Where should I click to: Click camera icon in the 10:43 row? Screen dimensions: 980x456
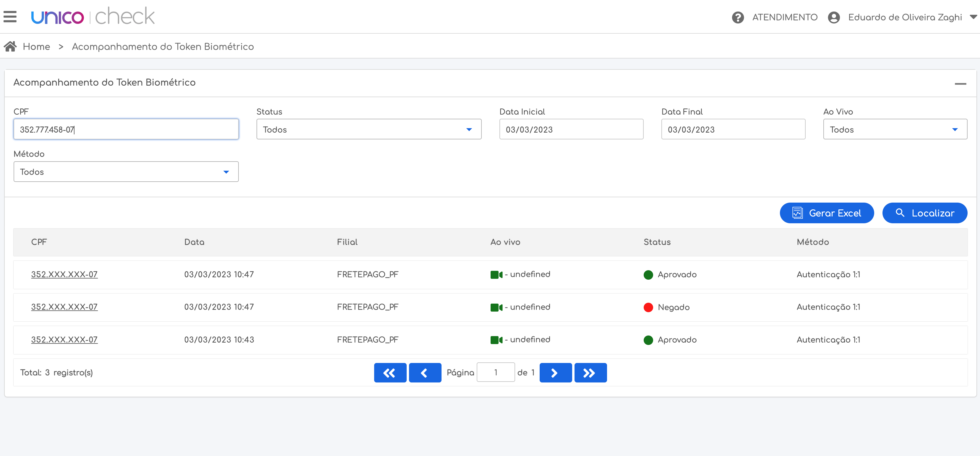click(496, 340)
